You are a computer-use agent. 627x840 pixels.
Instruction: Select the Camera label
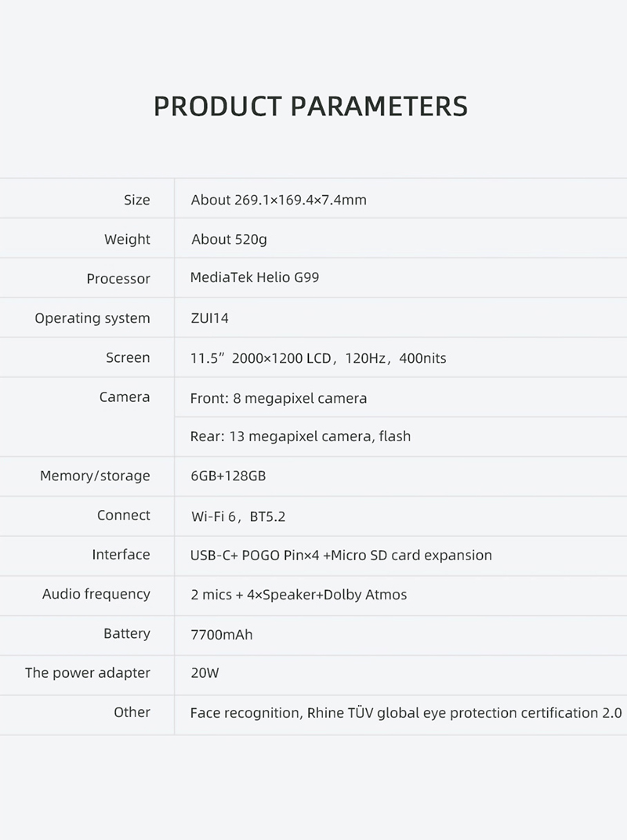pos(125,397)
